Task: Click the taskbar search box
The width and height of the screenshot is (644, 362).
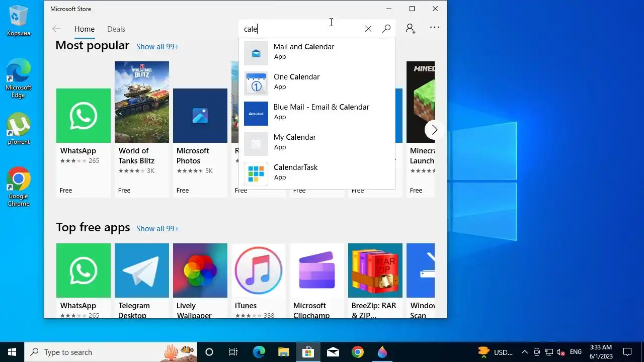Action: pos(111,352)
